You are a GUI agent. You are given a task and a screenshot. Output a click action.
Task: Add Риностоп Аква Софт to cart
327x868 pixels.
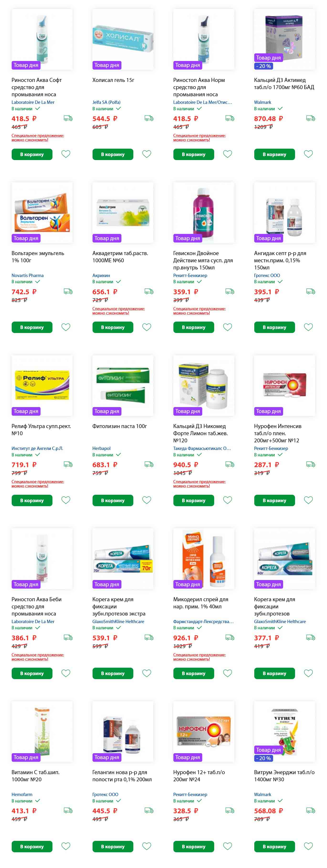click(32, 154)
